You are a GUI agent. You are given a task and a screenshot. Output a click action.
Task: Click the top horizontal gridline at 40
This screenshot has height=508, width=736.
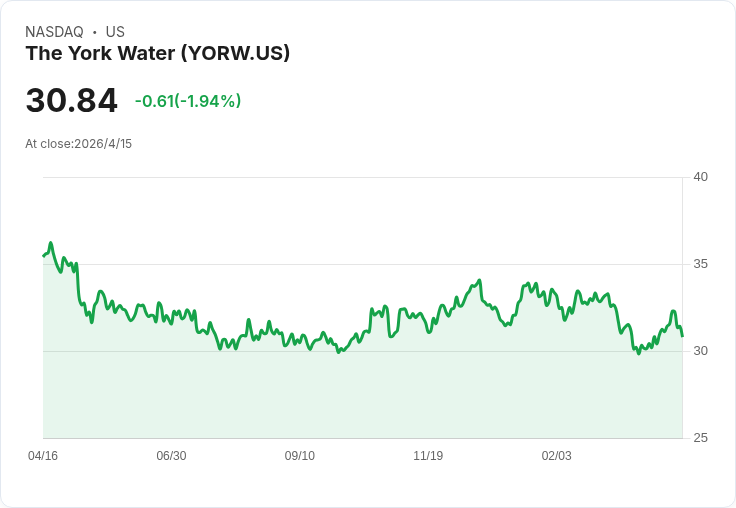(x=362, y=177)
